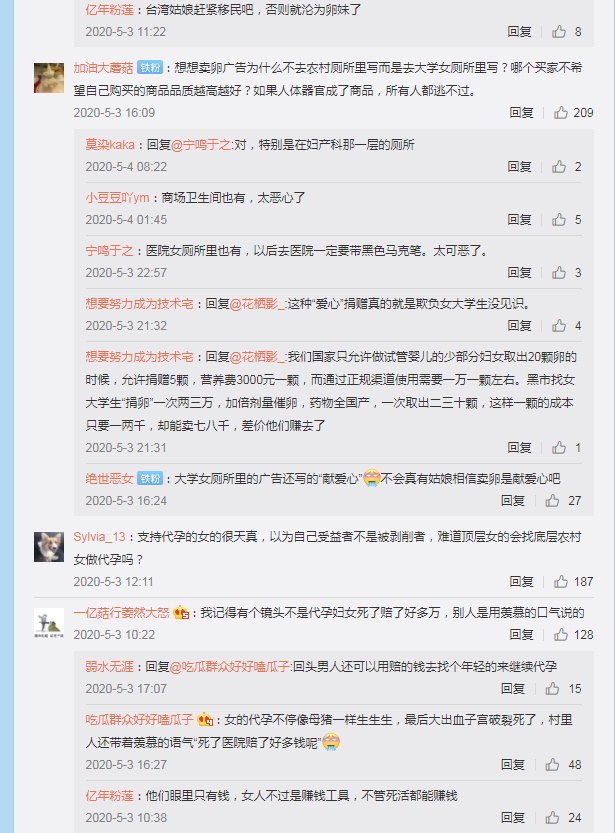Open 加油大蘑菇's avatar thumbnail
The width and height of the screenshot is (615, 833).
[x=49, y=78]
